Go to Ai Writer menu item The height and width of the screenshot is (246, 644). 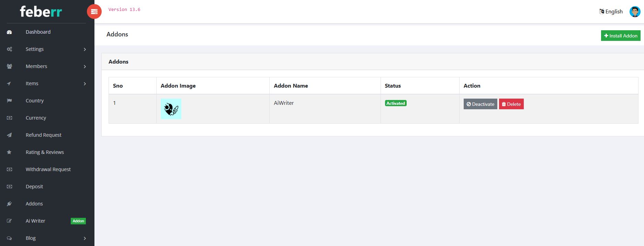tap(35, 221)
